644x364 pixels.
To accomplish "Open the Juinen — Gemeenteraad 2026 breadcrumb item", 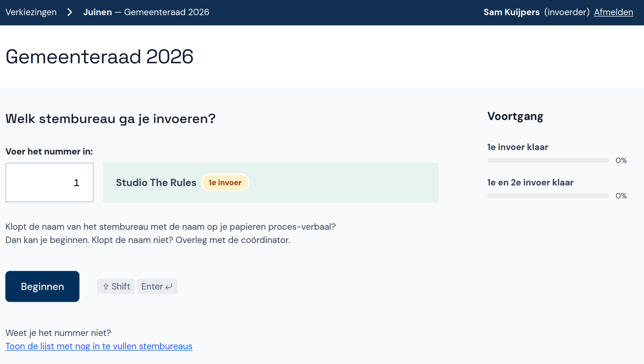I will [x=146, y=12].
